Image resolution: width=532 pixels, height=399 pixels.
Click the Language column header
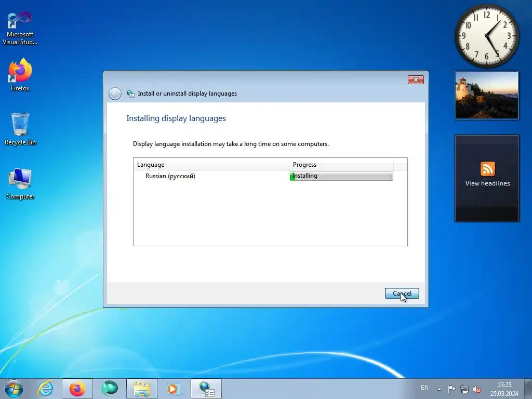[x=211, y=165]
